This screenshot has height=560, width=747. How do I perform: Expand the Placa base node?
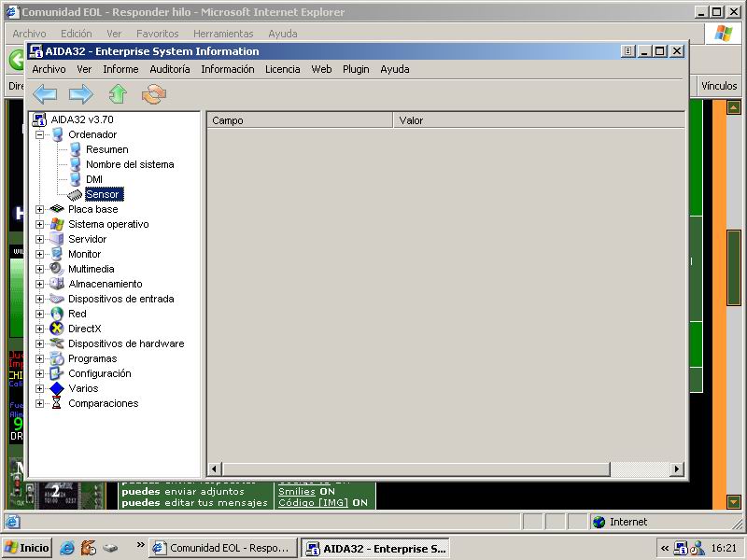click(x=40, y=209)
